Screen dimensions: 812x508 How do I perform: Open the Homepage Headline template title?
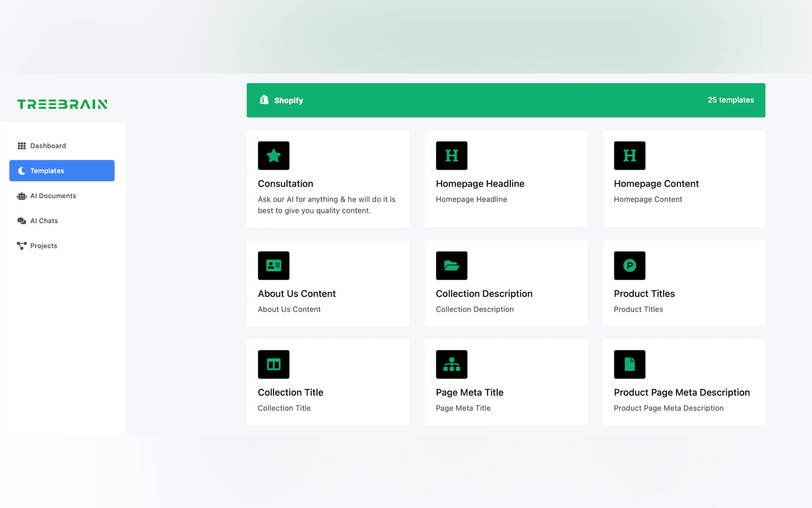tap(480, 183)
